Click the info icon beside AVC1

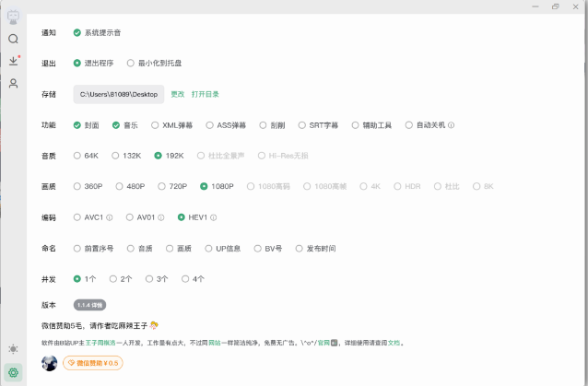(109, 218)
